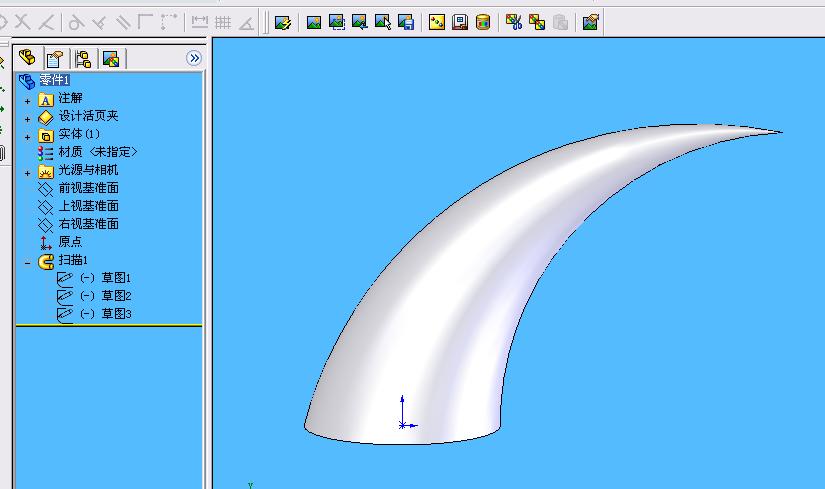Select the 原点 origin item
The width and height of the screenshot is (825, 489).
coord(70,242)
